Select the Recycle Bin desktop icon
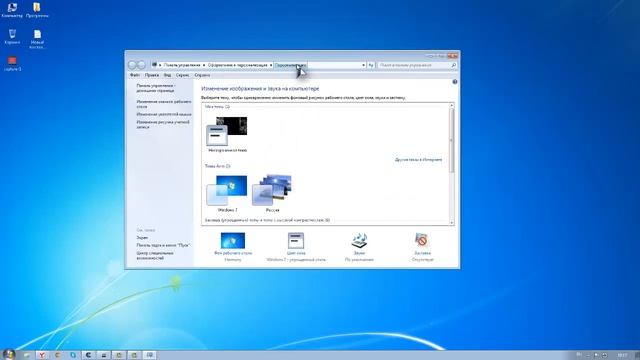 tap(12, 37)
